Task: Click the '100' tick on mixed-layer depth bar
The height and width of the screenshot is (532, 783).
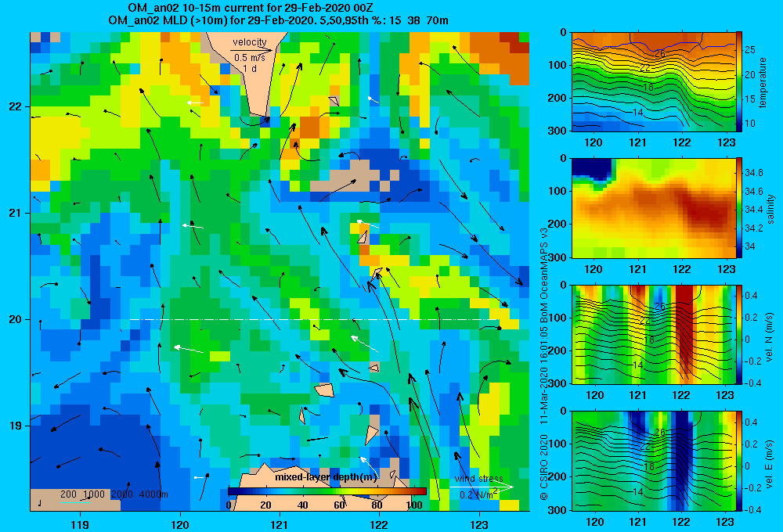Action: tap(414, 505)
